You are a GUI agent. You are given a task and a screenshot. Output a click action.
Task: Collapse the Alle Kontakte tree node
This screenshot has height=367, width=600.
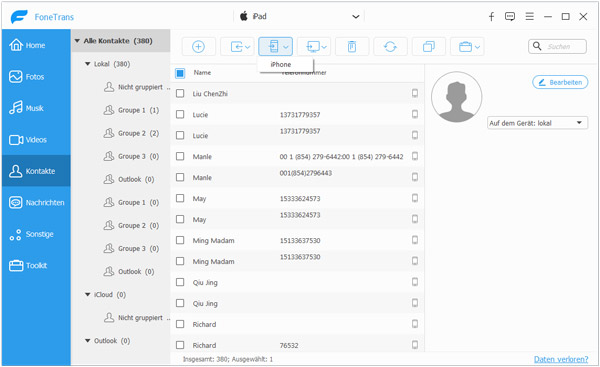tap(77, 41)
